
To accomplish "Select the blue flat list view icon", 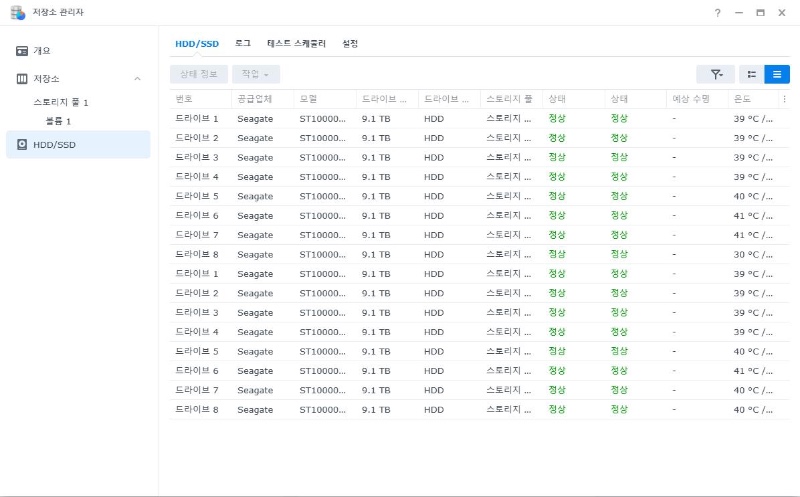I will [x=777, y=74].
